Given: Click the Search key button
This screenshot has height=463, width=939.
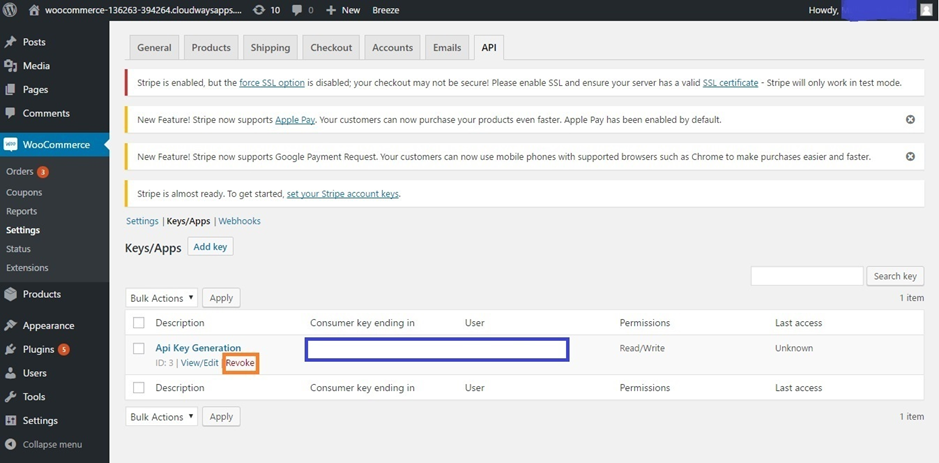Looking at the screenshot, I should (895, 276).
